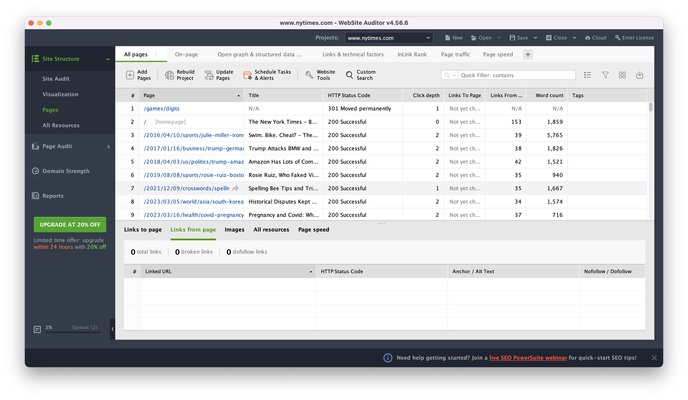Click the export download icon
Viewport: 688px width, 400px height.
[x=639, y=75]
